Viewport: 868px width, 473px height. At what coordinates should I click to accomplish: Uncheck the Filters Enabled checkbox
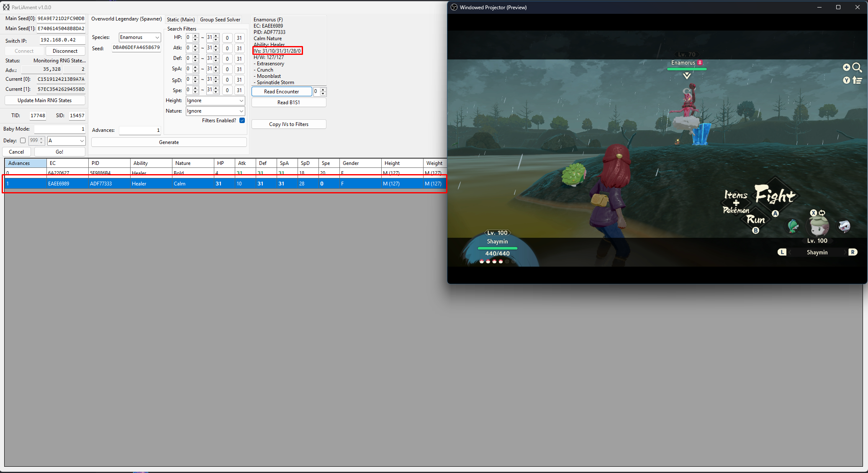pyautogui.click(x=242, y=120)
